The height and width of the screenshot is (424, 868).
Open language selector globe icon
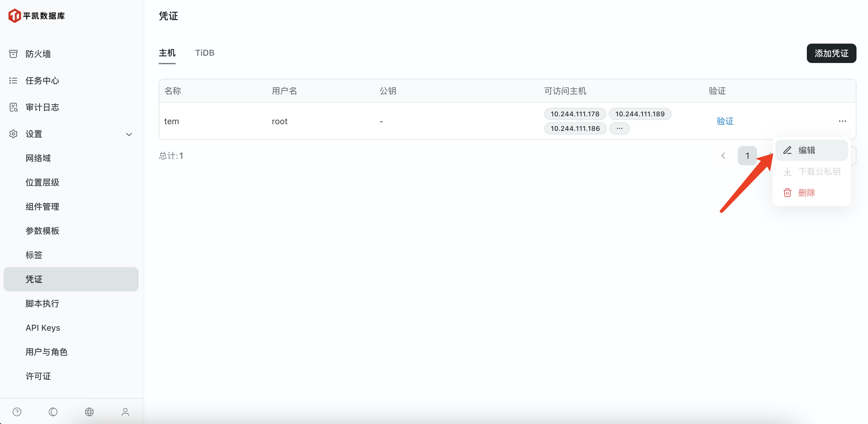coord(89,412)
